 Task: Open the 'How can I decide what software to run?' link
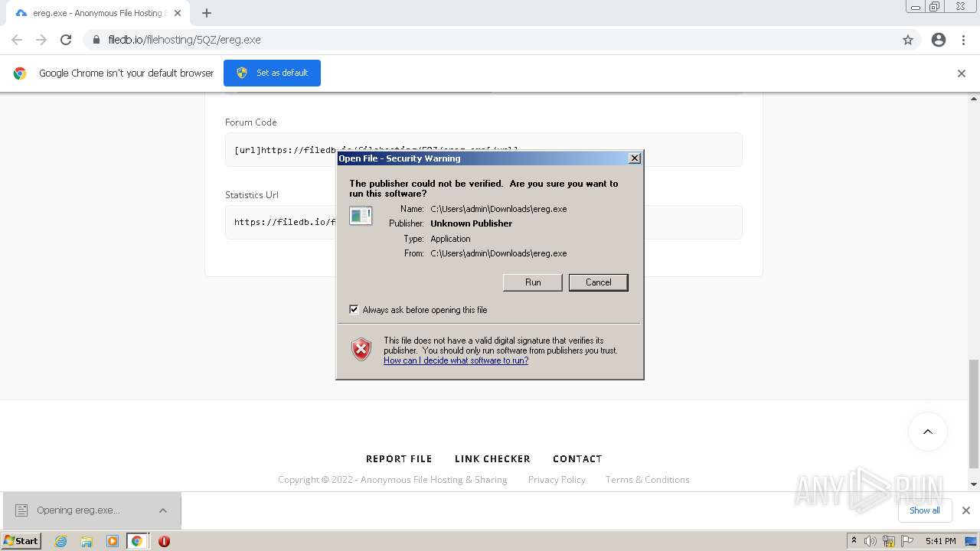tap(456, 360)
